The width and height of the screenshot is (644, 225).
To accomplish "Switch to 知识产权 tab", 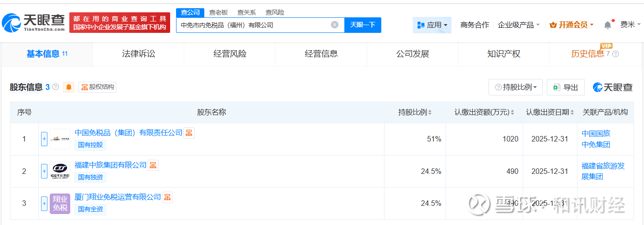I will tap(504, 54).
